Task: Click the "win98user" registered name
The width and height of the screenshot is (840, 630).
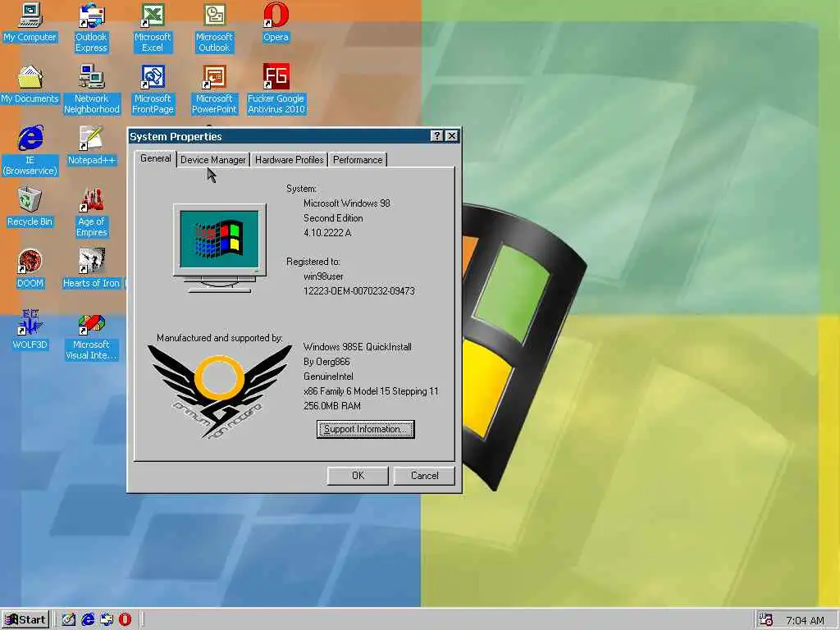Action: 323,276
